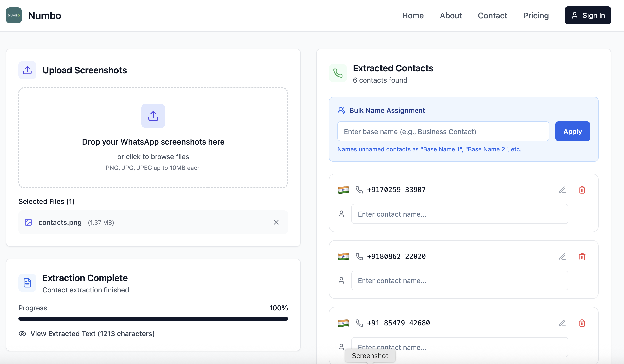Edit the +91 85479 42680 number

click(x=562, y=323)
